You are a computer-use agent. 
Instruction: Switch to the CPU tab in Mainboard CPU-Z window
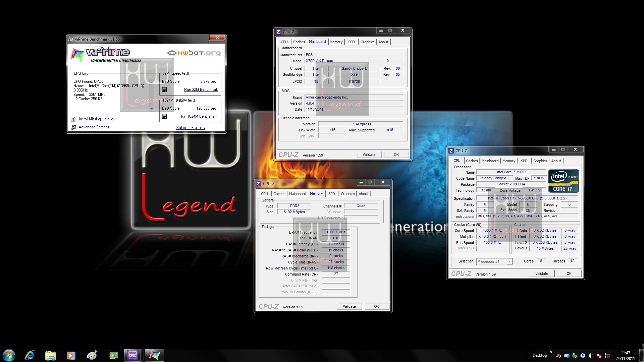click(284, 42)
